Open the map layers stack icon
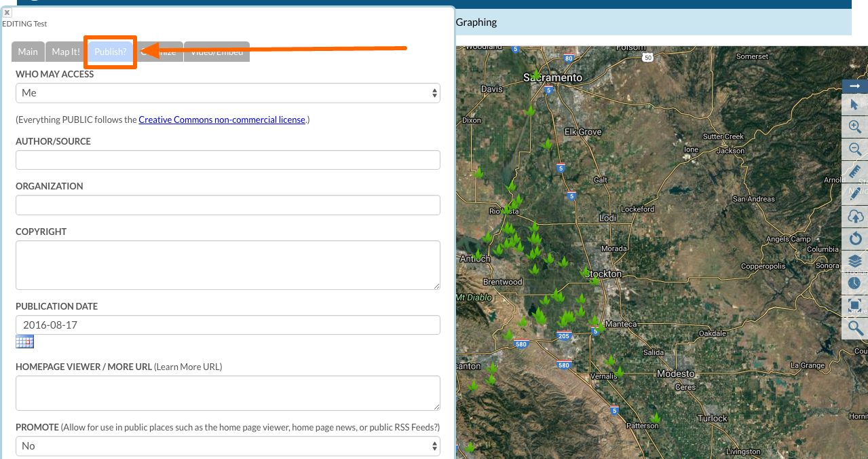Viewport: 868px width, 459px height. (854, 261)
